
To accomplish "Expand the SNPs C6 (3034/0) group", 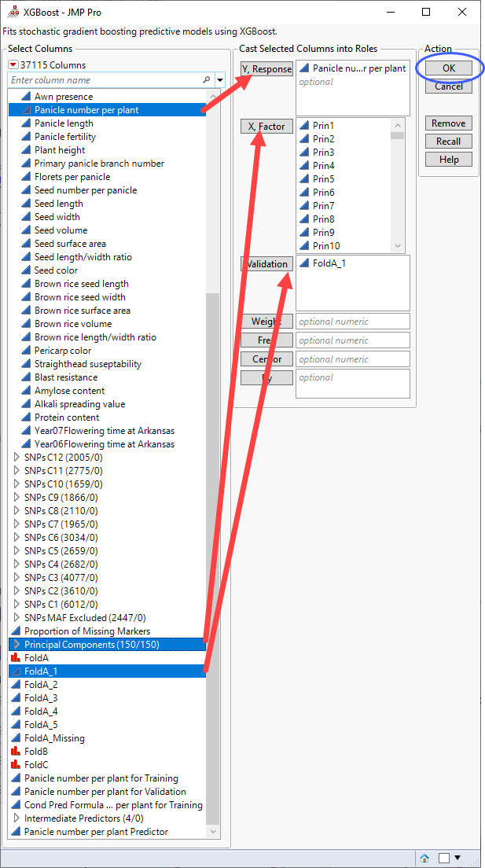I will click(x=16, y=538).
